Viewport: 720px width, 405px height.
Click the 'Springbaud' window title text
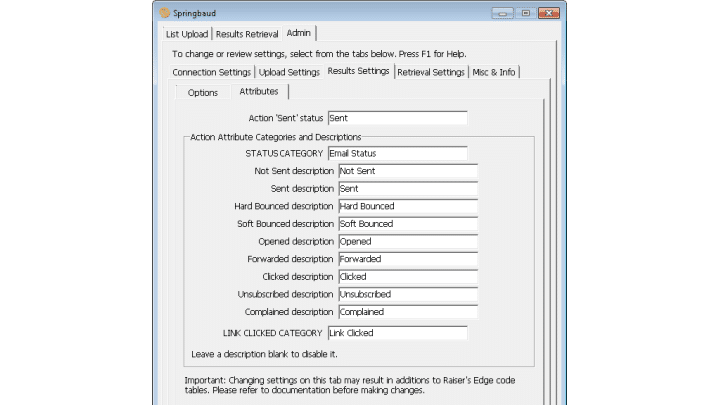point(194,13)
